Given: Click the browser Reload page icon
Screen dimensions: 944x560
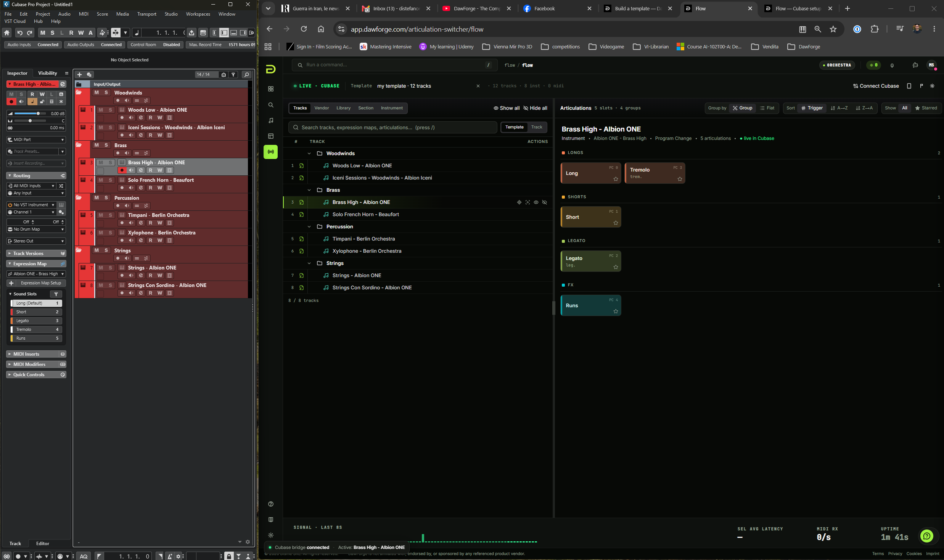Looking at the screenshot, I should tap(304, 29).
